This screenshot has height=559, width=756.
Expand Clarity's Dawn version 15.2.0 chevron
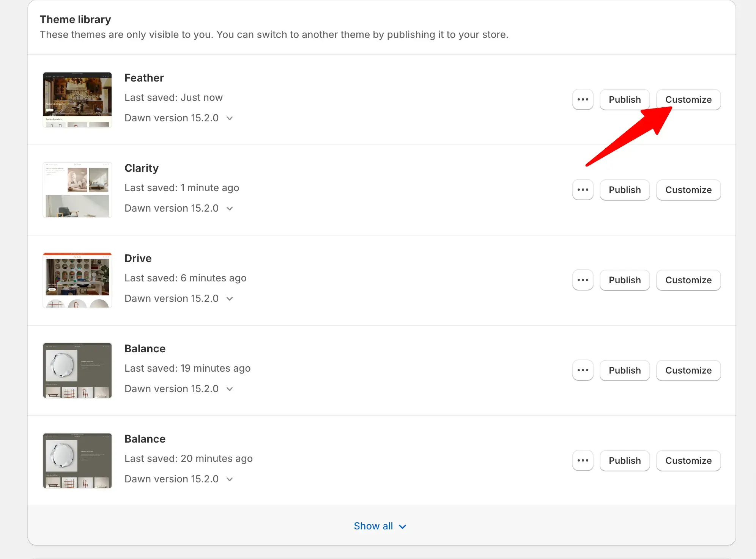[x=230, y=209]
